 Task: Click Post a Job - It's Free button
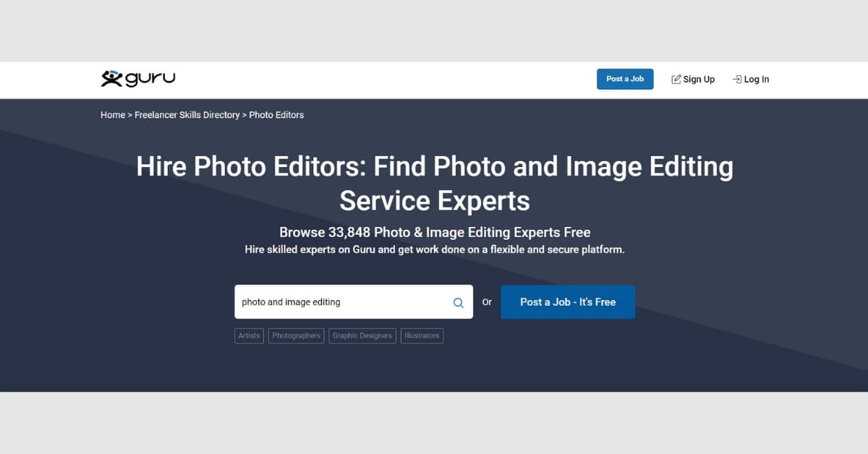[x=568, y=302]
